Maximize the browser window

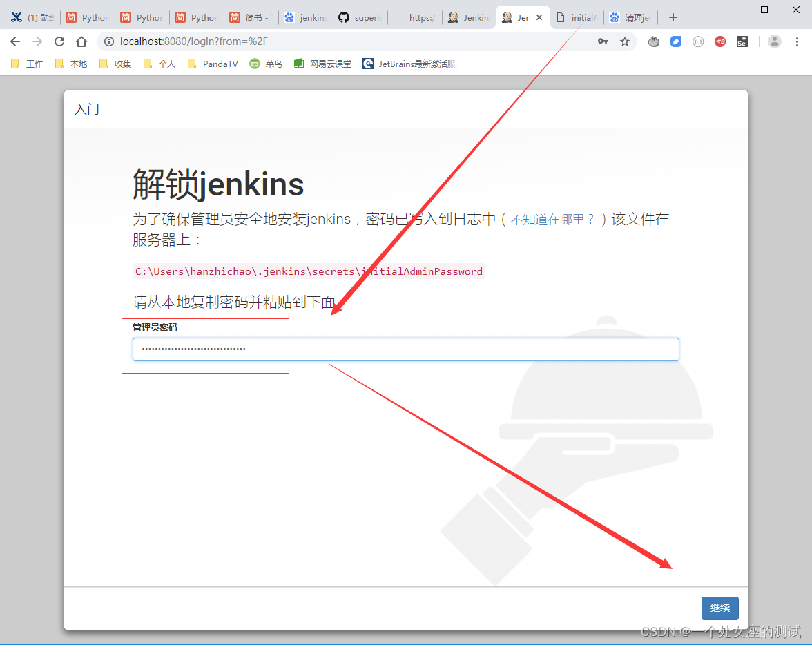(x=764, y=10)
